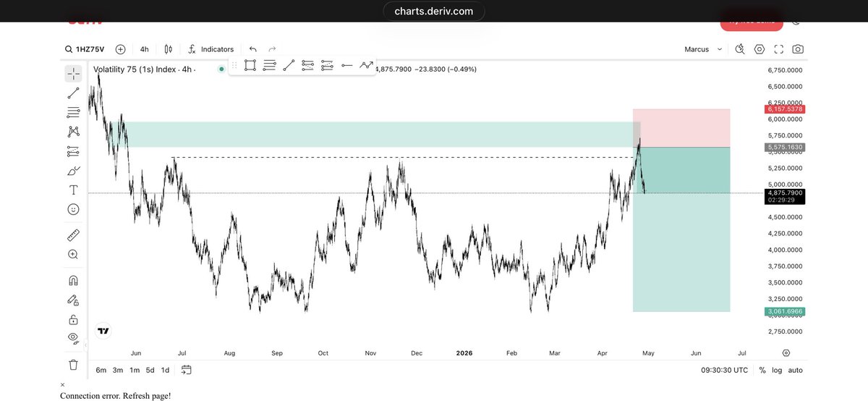Select the ruler measure tool
This screenshot has width=868, height=401.
click(73, 235)
